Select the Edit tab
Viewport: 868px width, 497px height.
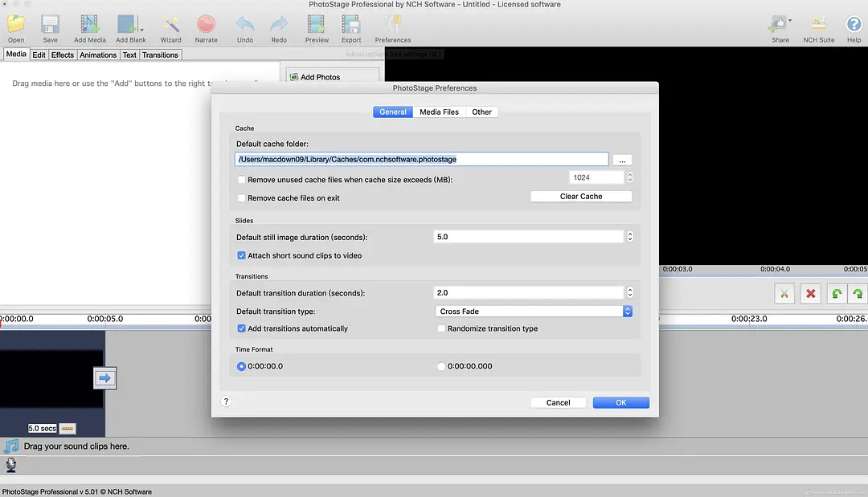[39, 55]
